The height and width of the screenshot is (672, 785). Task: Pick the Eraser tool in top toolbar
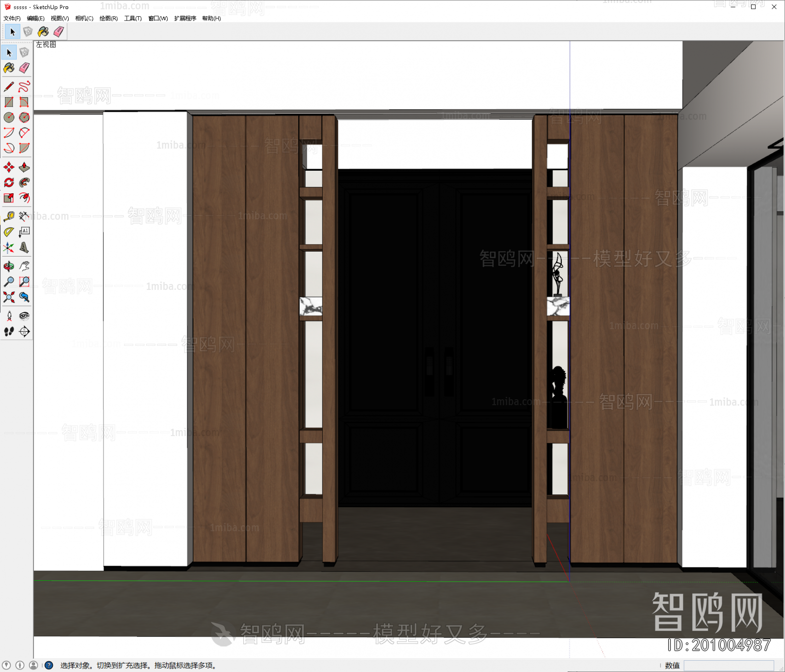tap(58, 32)
